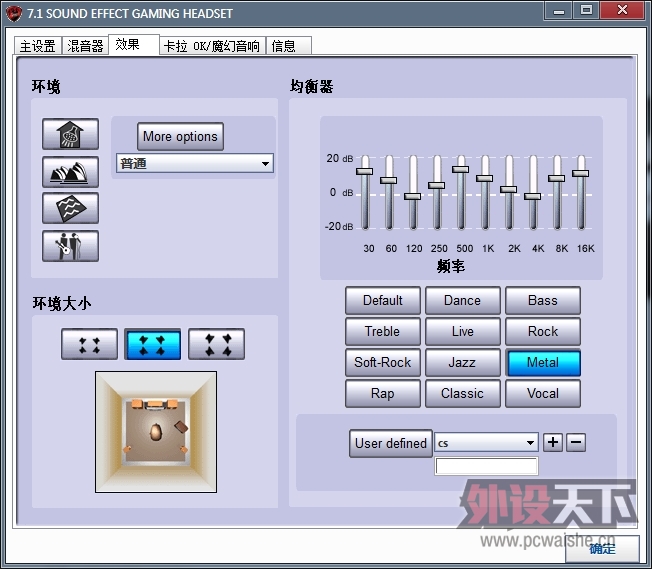Choose the small environment size icon

click(x=89, y=344)
